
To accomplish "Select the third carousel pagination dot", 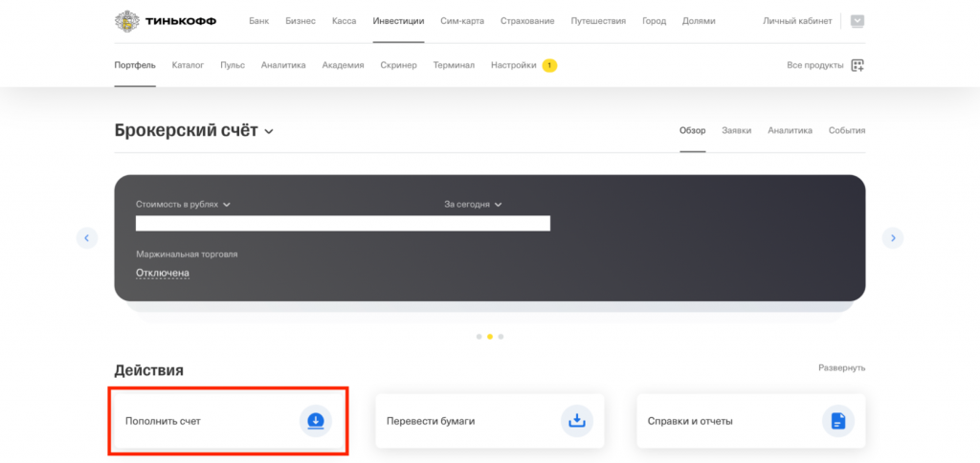I will pyautogui.click(x=501, y=337).
